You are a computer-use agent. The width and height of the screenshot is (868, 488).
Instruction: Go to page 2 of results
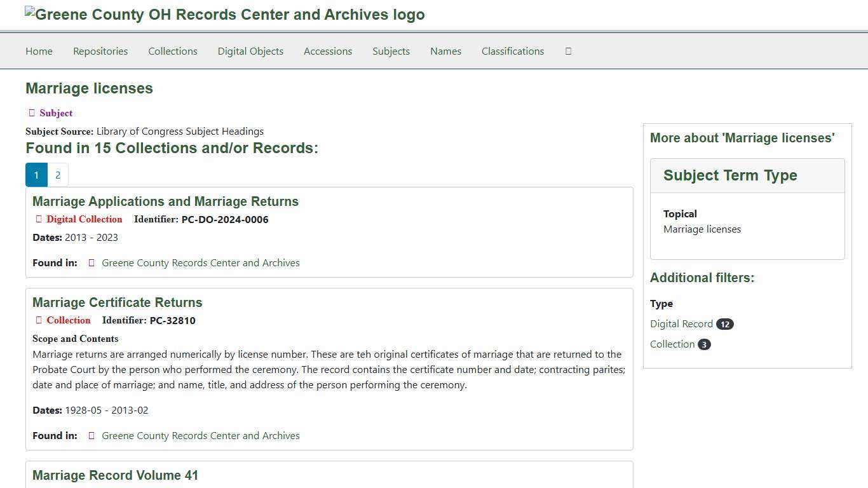click(x=58, y=175)
